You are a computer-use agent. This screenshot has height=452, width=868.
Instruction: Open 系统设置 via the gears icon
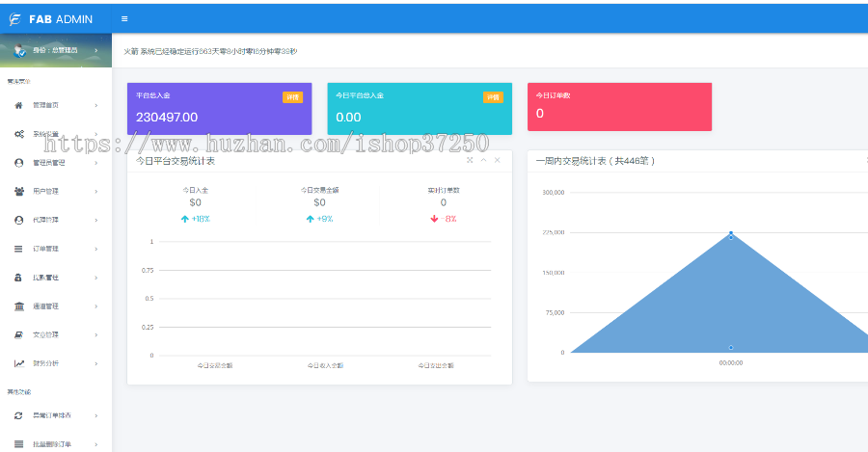[19, 134]
